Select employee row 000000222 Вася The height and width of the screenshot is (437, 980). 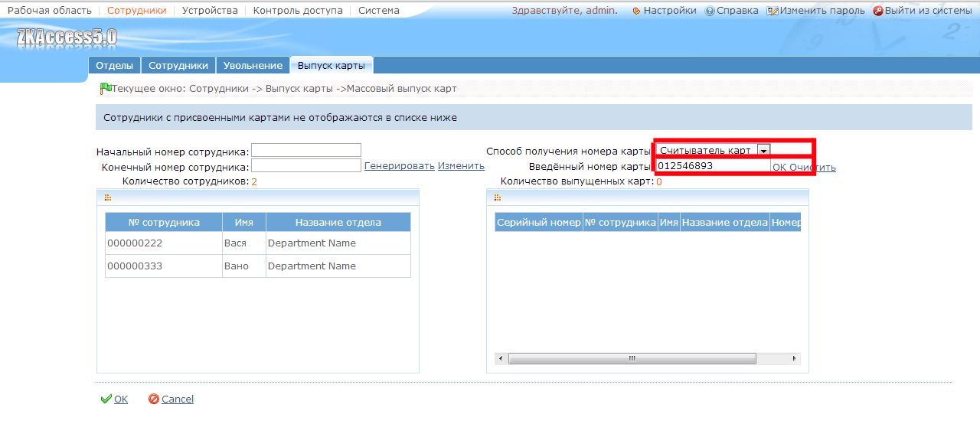click(x=258, y=243)
